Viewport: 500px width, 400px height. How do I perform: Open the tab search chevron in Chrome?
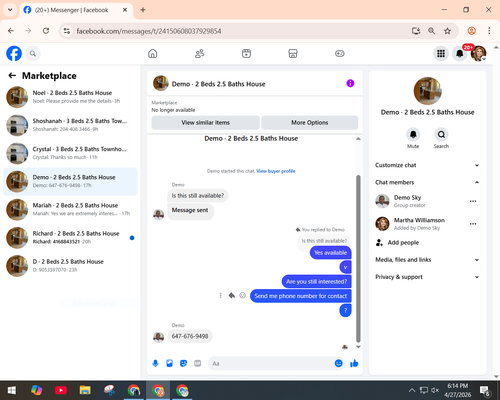(10, 10)
